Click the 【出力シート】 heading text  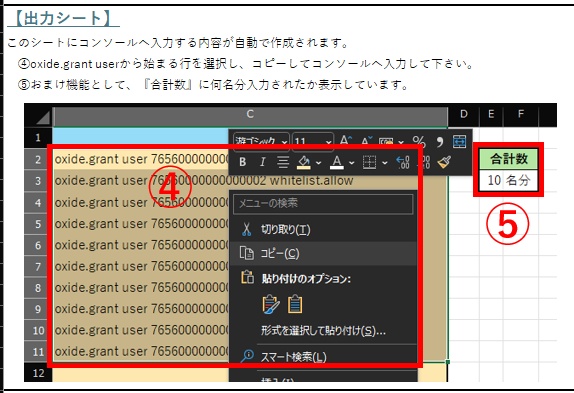tap(63, 18)
